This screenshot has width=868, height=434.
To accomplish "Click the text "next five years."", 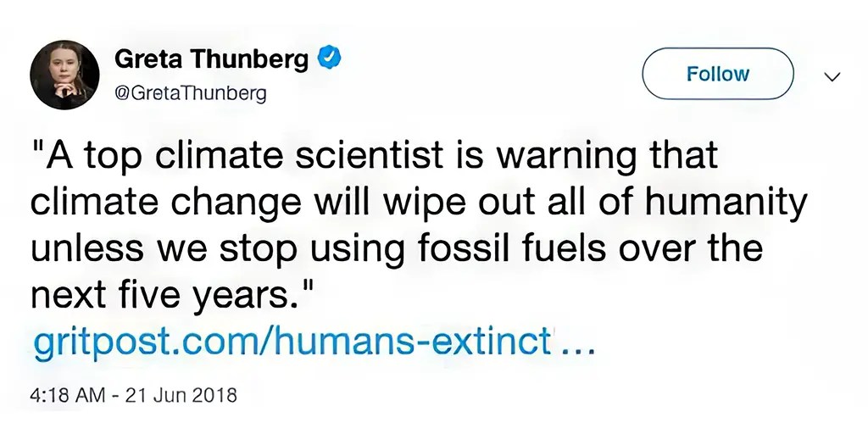I will [166, 294].
